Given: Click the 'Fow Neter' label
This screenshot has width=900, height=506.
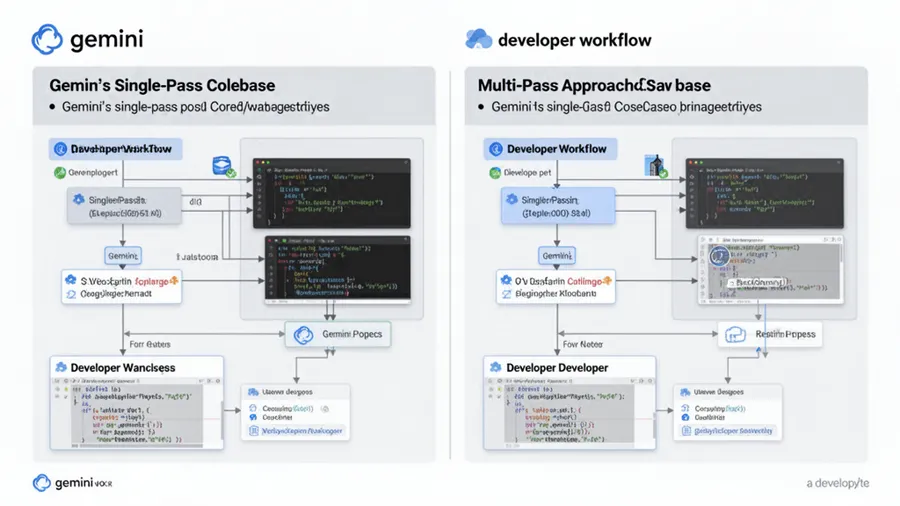Looking at the screenshot, I should coord(583,344).
